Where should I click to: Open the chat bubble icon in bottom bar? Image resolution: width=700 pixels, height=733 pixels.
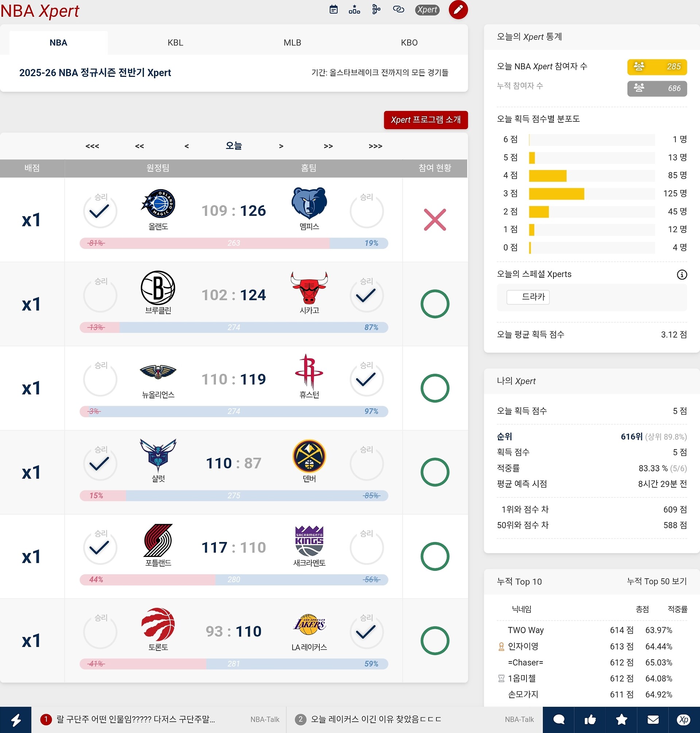click(x=558, y=720)
